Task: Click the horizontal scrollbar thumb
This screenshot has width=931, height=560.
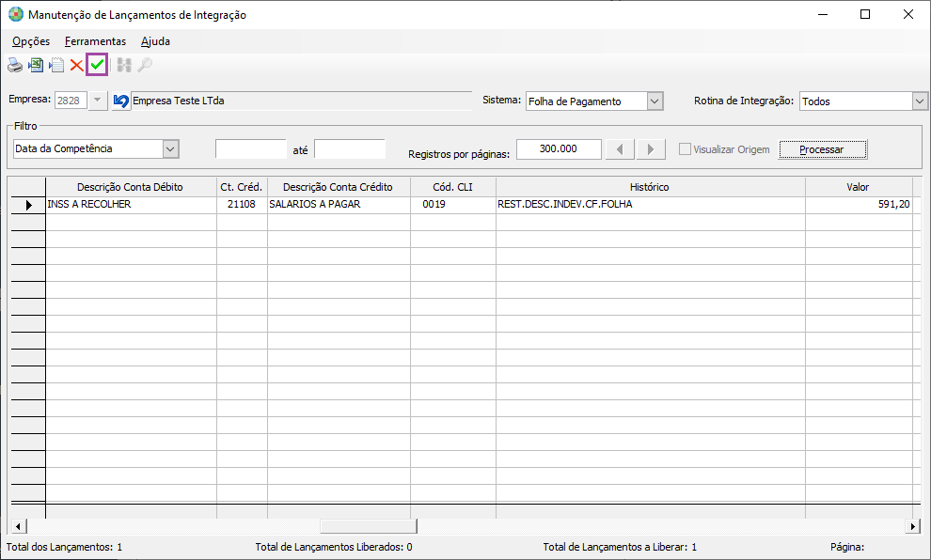Action: click(x=369, y=526)
